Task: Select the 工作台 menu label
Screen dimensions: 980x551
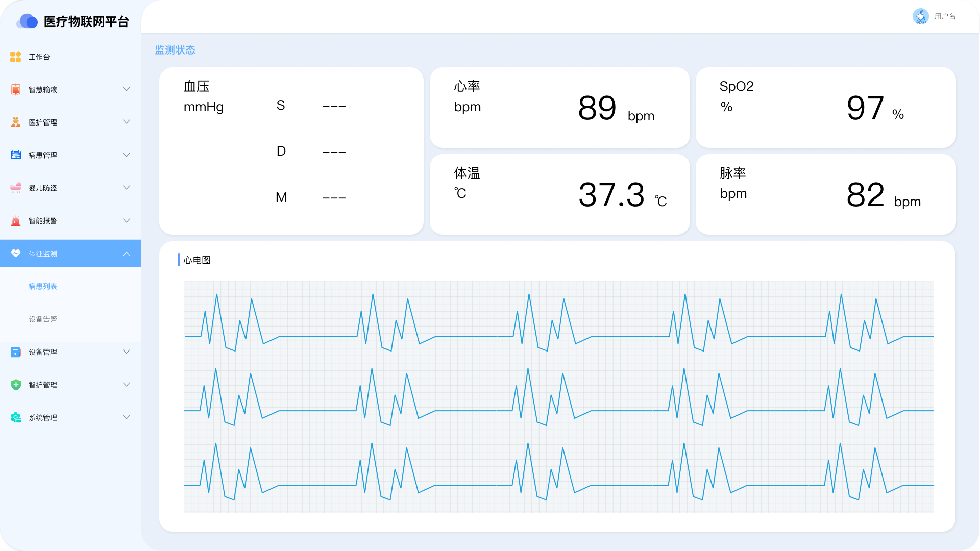Action: (x=39, y=57)
